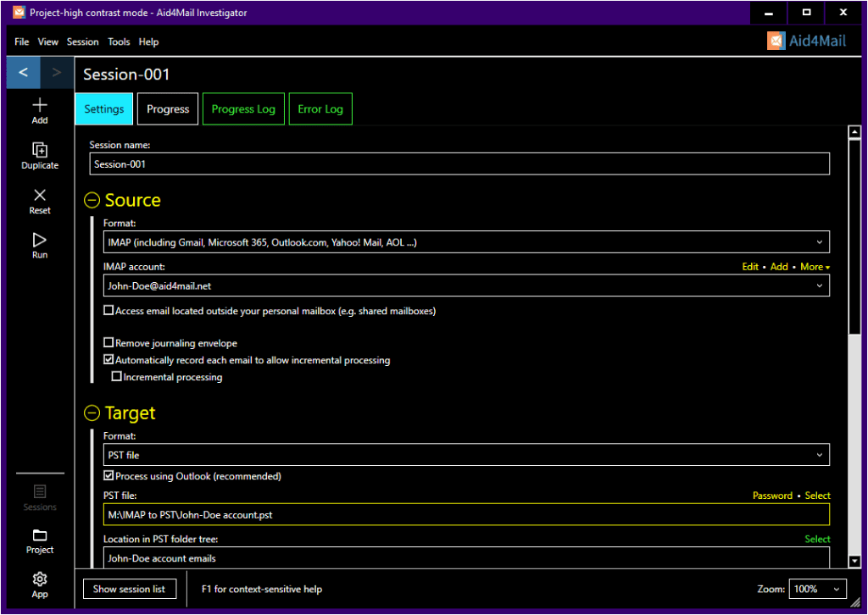Image resolution: width=868 pixels, height=615 pixels.
Task: Open the View menu
Action: click(47, 42)
